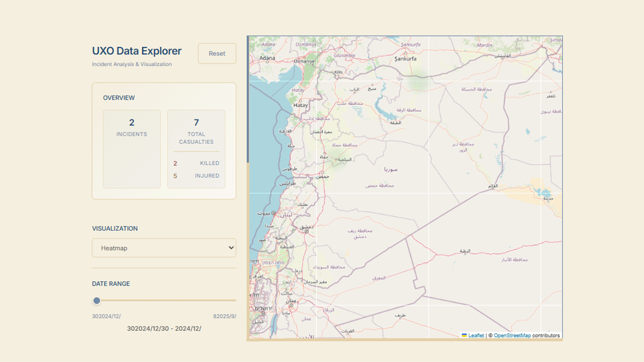Open the Heatmap visualization dropdown
This screenshot has width=644, height=362.
[164, 248]
